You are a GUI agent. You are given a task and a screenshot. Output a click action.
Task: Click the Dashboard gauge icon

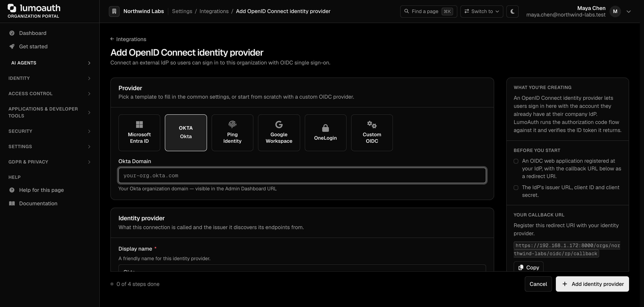(x=12, y=33)
